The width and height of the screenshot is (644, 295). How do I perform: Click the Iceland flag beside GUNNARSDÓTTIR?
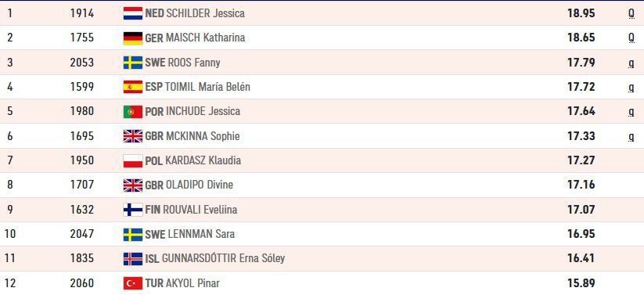[x=133, y=258]
